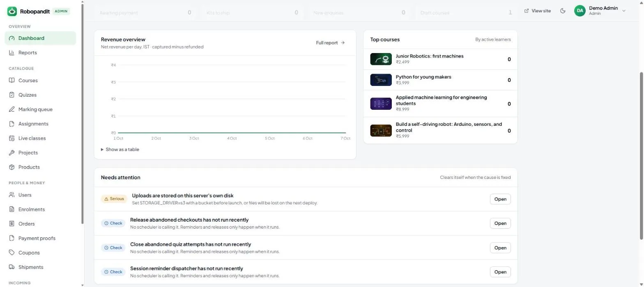Click the Marking queue pen icon
Image resolution: width=644 pixels, height=287 pixels.
[11, 109]
